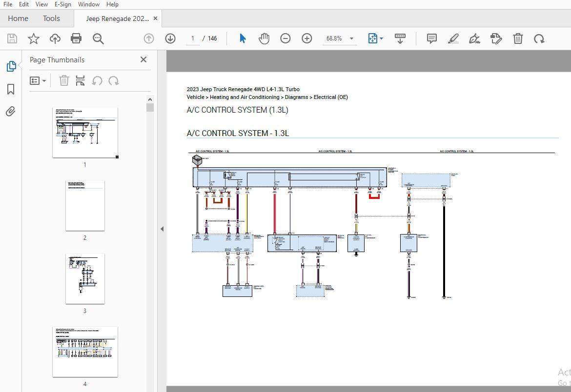Select page 2 thumbnail
The width and height of the screenshot is (571, 392).
(85, 205)
